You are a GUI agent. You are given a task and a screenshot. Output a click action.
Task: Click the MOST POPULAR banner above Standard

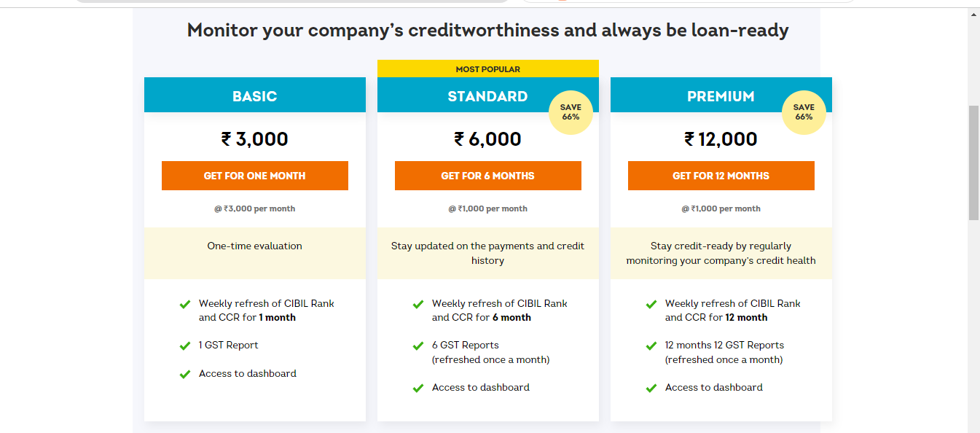point(487,68)
